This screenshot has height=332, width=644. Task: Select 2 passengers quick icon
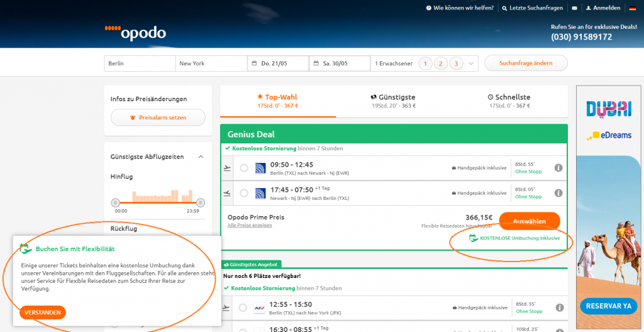point(441,64)
